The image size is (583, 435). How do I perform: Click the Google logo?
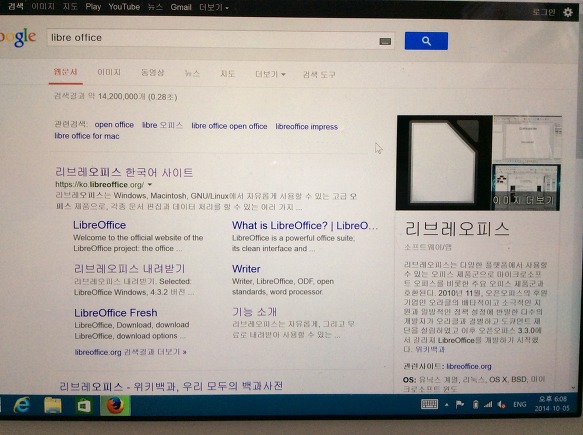(x=18, y=37)
